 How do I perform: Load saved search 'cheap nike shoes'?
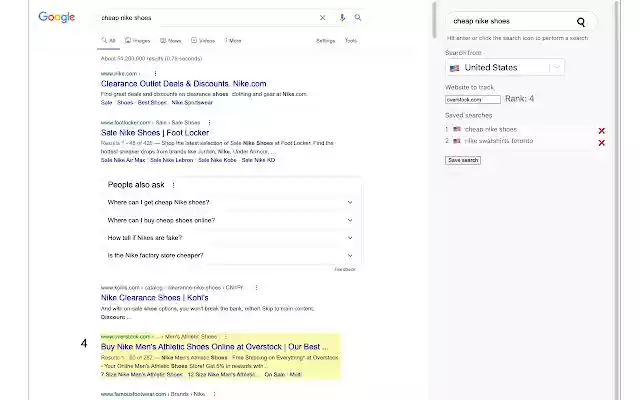491,129
